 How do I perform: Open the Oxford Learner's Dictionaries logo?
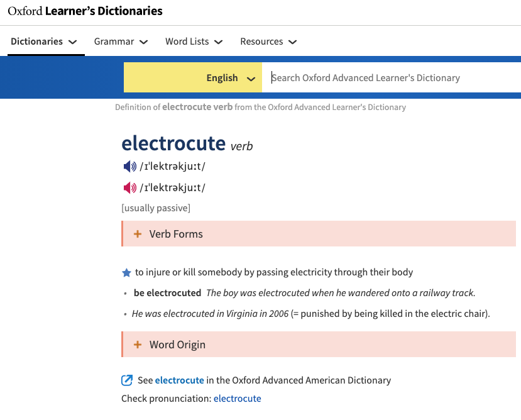point(85,11)
